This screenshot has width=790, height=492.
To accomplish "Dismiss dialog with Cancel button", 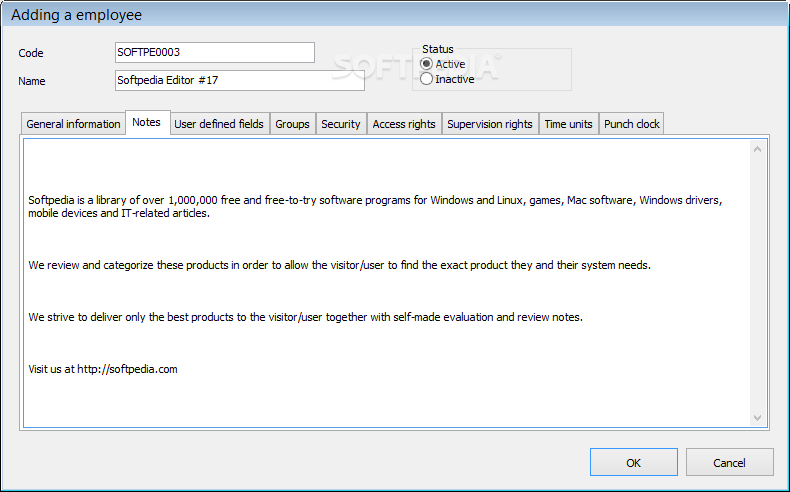I will (730, 462).
